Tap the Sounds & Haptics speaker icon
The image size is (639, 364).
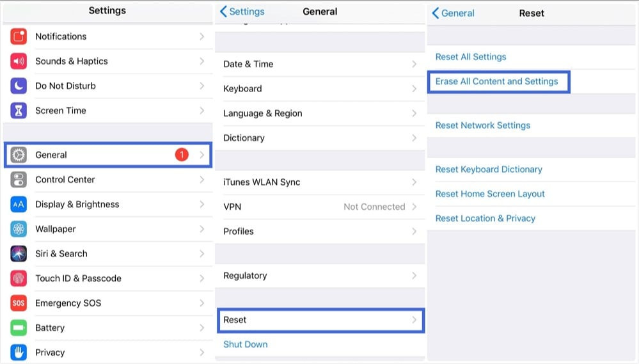19,61
